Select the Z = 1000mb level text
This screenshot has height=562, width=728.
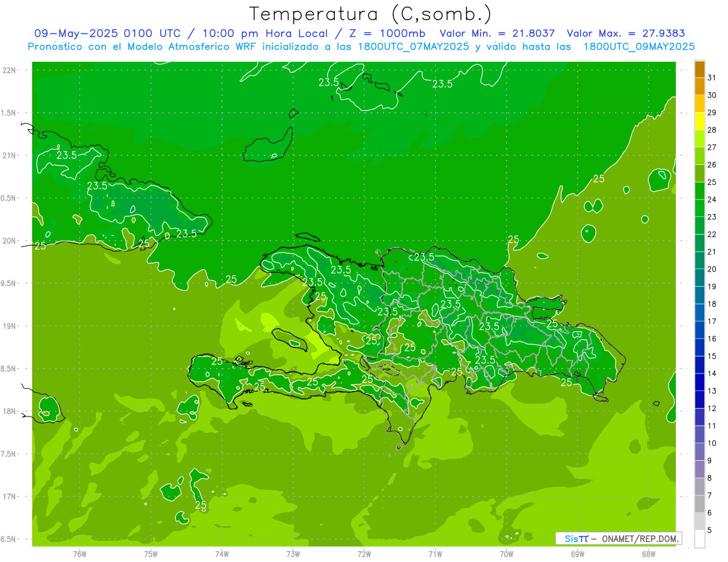tap(384, 33)
